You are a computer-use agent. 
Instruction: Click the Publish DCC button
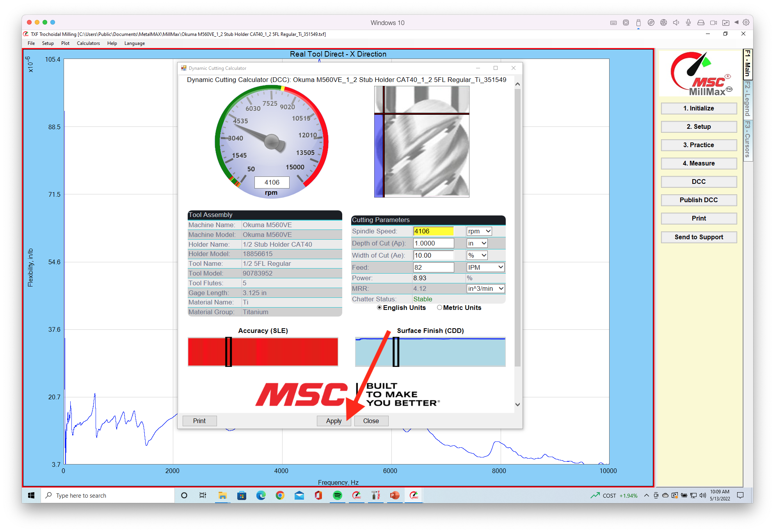coord(699,200)
